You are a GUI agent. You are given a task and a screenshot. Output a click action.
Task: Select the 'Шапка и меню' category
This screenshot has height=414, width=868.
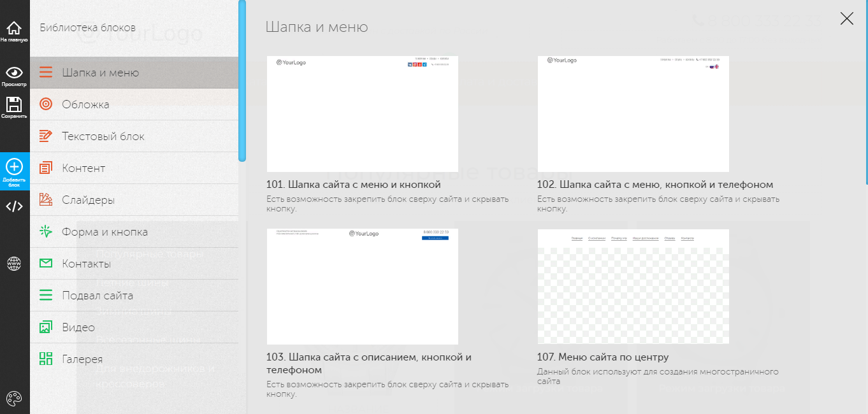[x=101, y=73]
